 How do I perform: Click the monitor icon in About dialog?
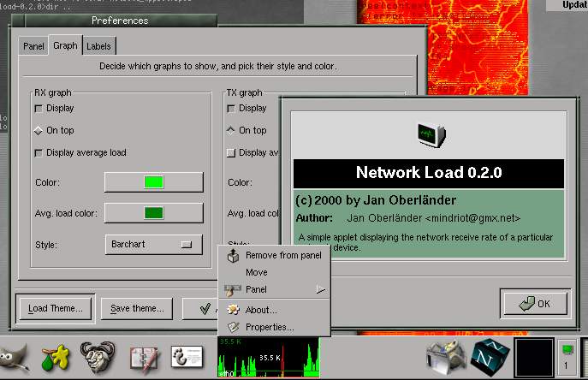(429, 134)
